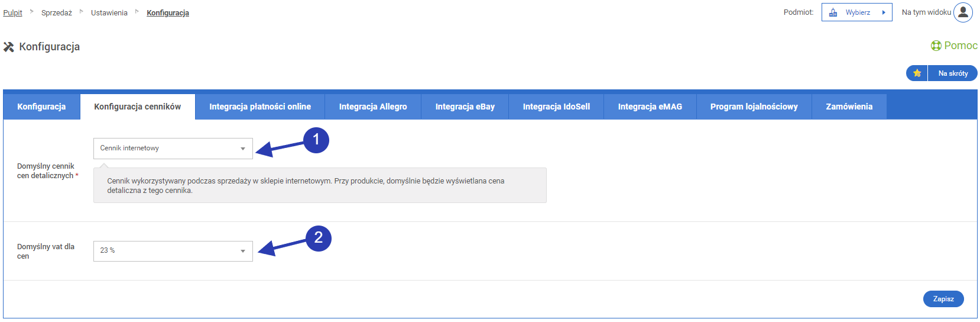This screenshot has width=980, height=322.
Task: Click the building icon in Wybierz button
Action: 833,12
